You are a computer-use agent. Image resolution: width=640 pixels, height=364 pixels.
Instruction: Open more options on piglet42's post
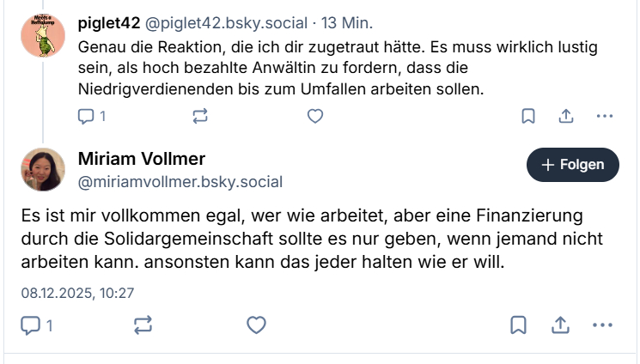(605, 116)
